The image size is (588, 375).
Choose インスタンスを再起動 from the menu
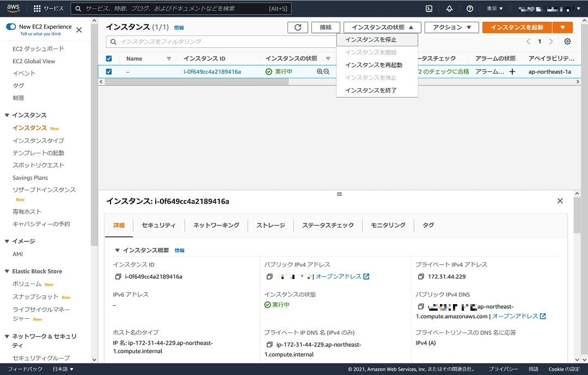[377, 65]
